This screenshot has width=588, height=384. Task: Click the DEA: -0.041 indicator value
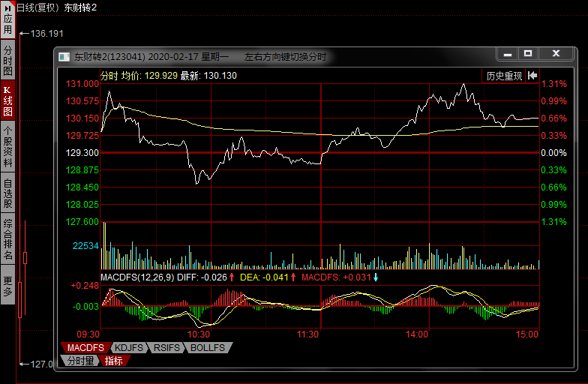coord(264,277)
